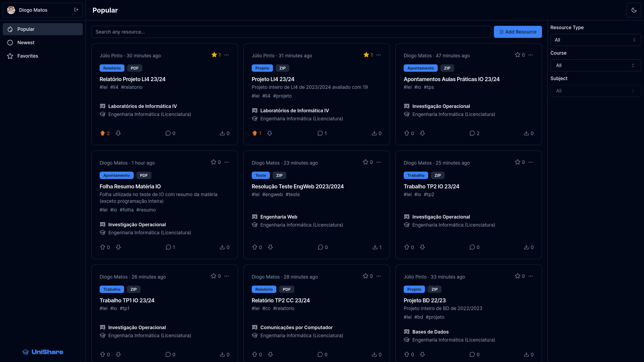644x362 pixels.
Task: Download Folha Resumo Matéria IO
Action: (x=225, y=247)
